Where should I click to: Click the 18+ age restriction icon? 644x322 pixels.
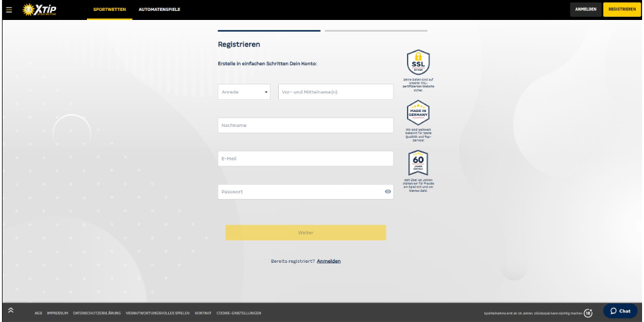point(588,313)
